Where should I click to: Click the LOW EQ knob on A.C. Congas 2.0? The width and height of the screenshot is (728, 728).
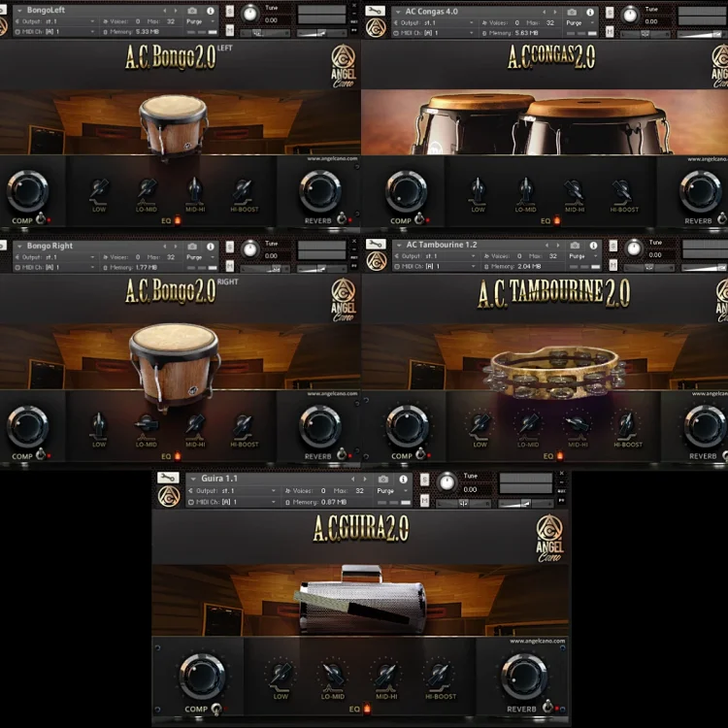(478, 190)
